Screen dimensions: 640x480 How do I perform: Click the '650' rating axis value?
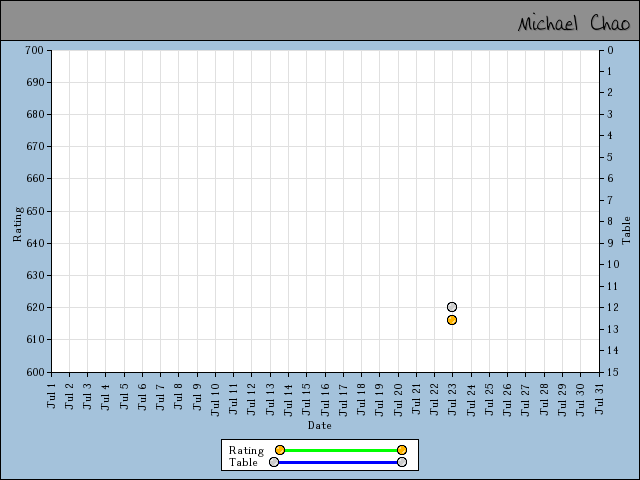coord(34,211)
